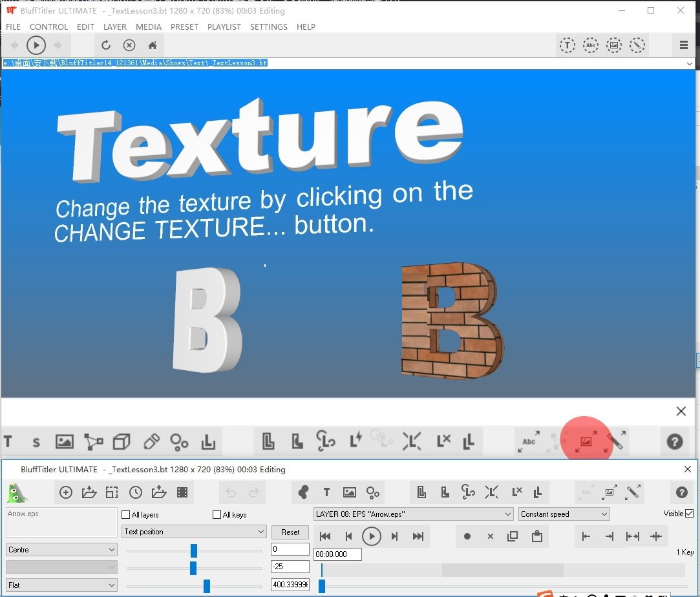Open the Constant speed dropdown

(564, 514)
